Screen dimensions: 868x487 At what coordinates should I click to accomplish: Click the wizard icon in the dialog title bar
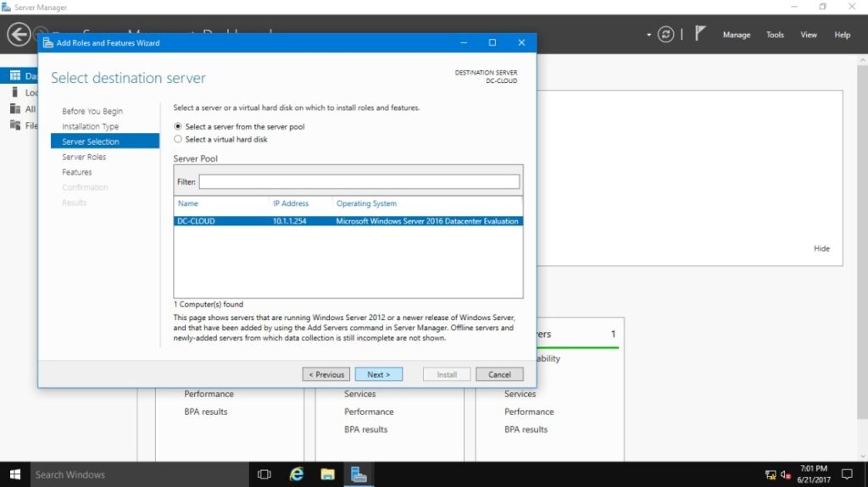tap(48, 42)
